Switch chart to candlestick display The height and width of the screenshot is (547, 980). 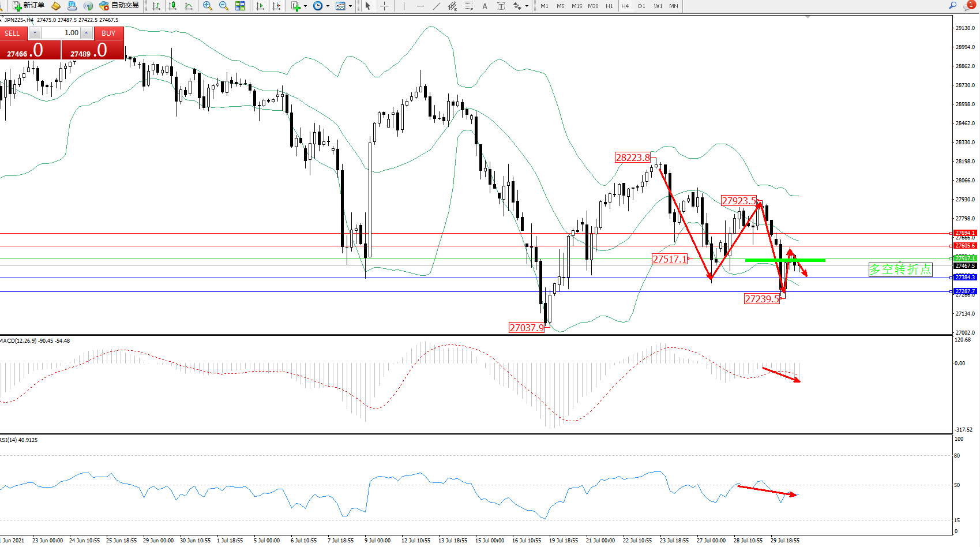pyautogui.click(x=172, y=6)
